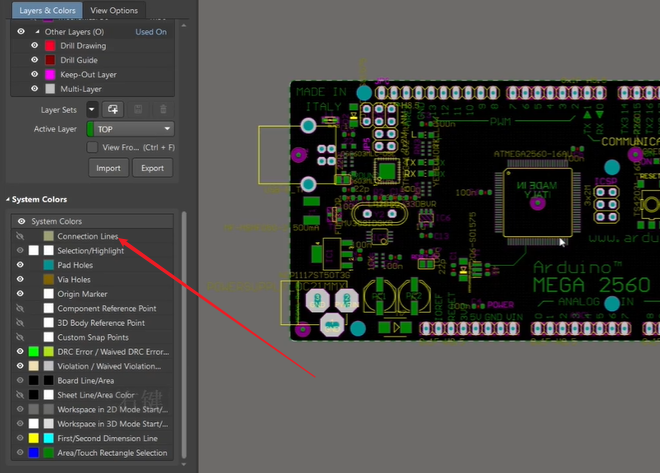The image size is (660, 473).
Task: Change the Area Rectangle Selection blue swatch
Action: click(x=34, y=453)
